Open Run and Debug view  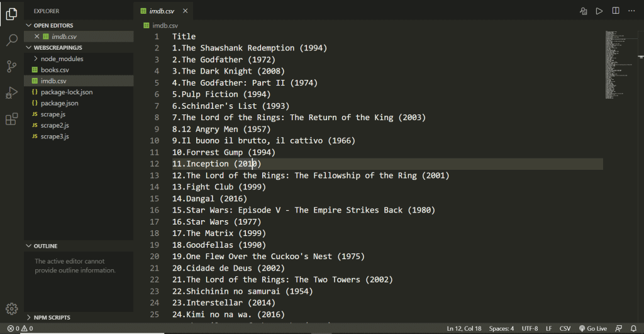pos(11,93)
